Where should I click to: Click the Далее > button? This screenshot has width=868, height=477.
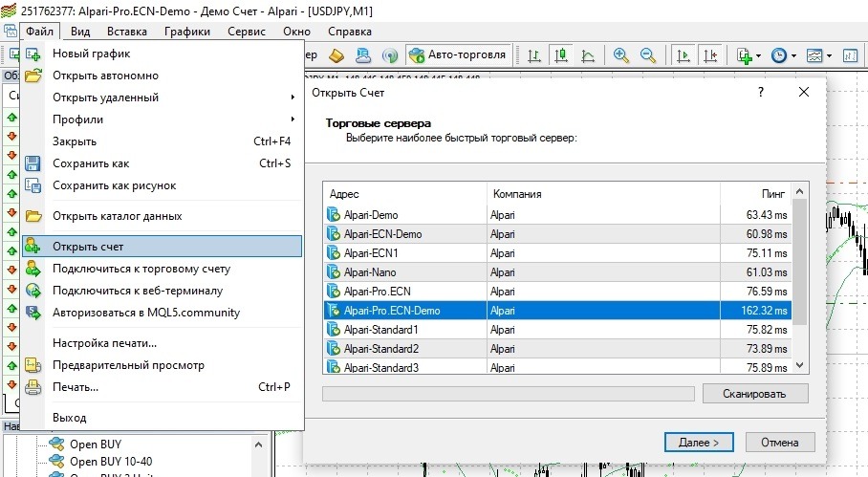(x=699, y=443)
